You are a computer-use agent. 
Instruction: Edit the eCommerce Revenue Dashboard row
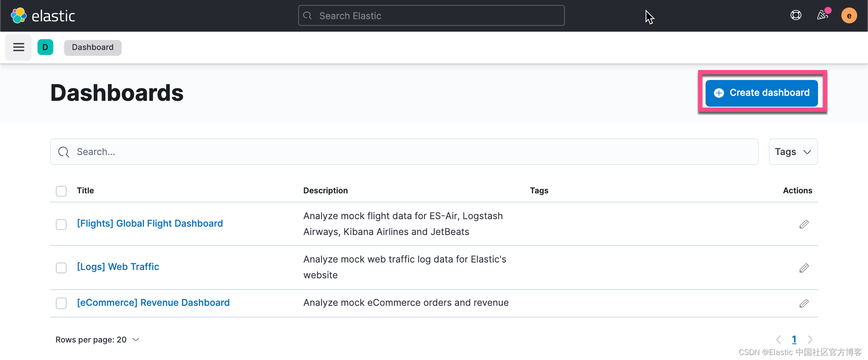click(x=804, y=303)
